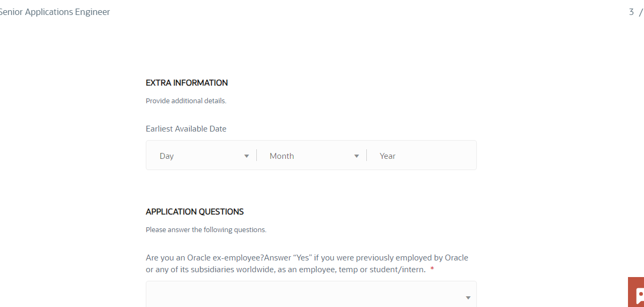The image size is (644, 307).
Task: Click "Please answer the following questions" text
Action: [x=206, y=230]
